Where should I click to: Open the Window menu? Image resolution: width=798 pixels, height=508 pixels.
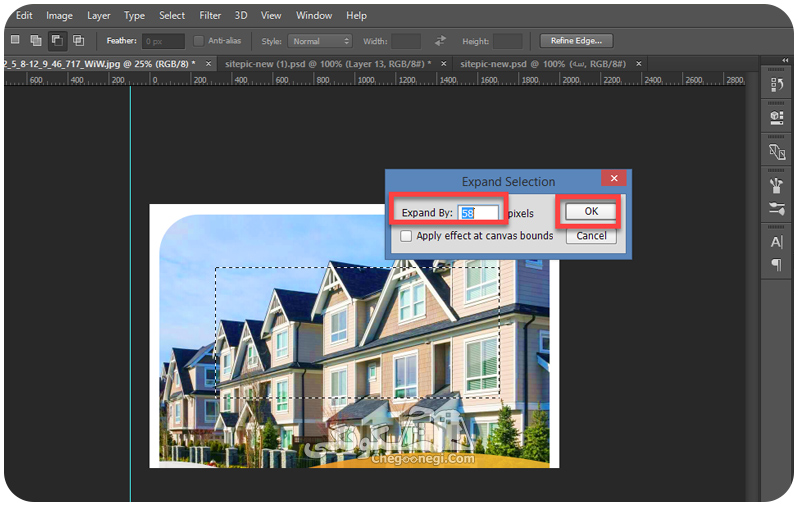314,16
